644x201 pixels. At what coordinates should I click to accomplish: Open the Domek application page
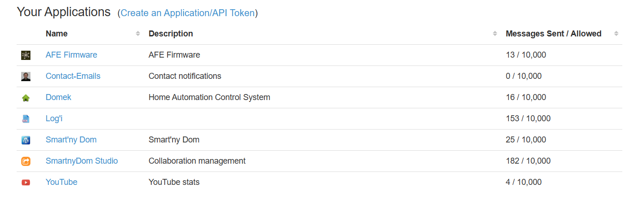point(59,97)
